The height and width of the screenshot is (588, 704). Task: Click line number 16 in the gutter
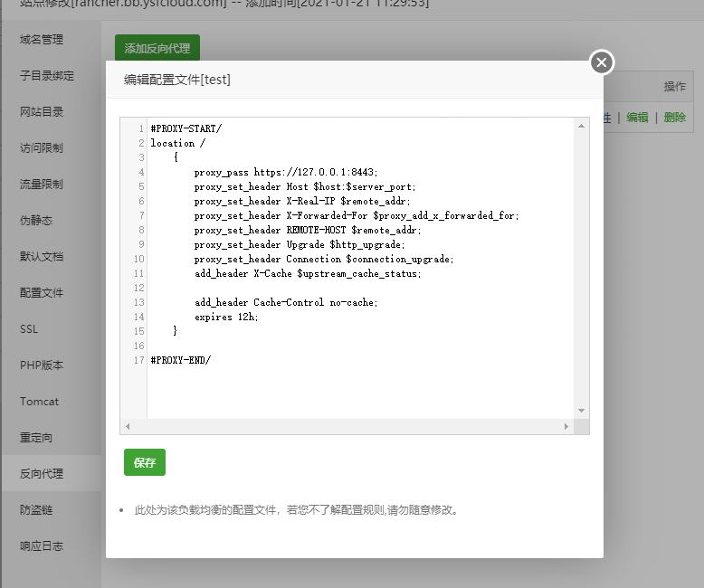(138, 346)
